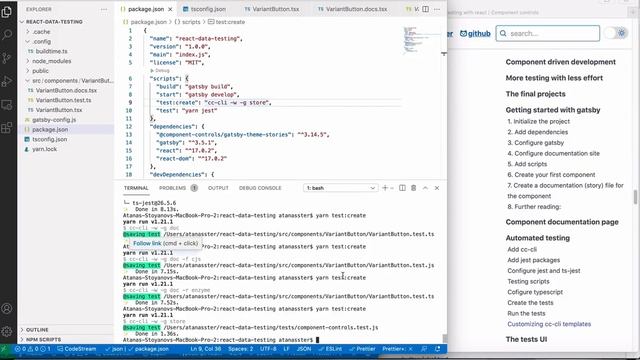Open Explorer panel more actions ellipsis
Screen dimensions: 640x360
[x=104, y=9]
